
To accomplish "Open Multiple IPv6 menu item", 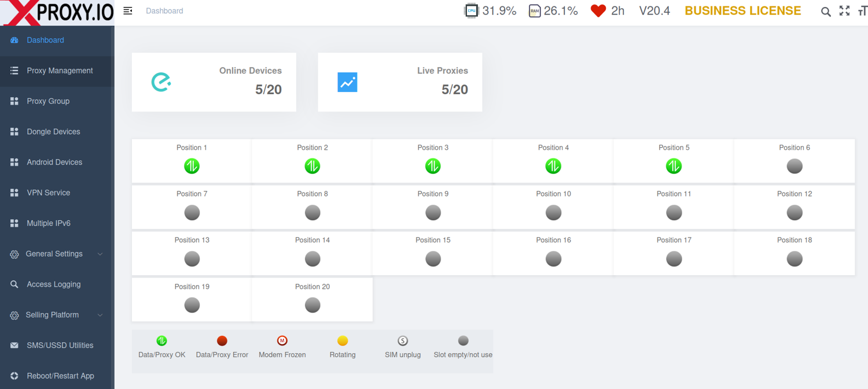I will pos(57,223).
